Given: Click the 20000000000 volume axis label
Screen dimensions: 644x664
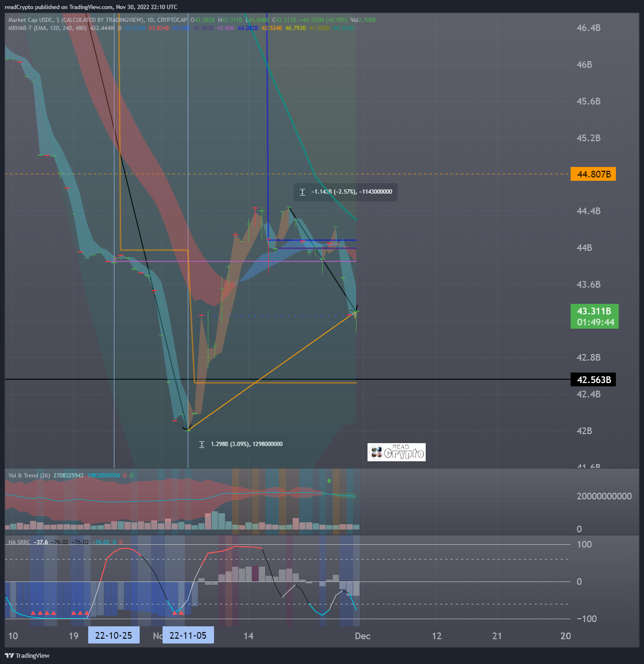Looking at the screenshot, I should [604, 496].
